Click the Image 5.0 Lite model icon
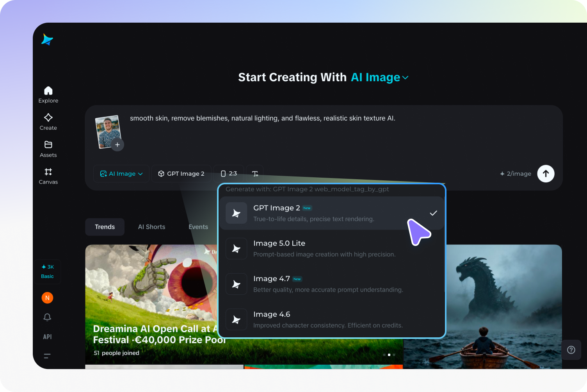The image size is (587, 392). coord(236,248)
